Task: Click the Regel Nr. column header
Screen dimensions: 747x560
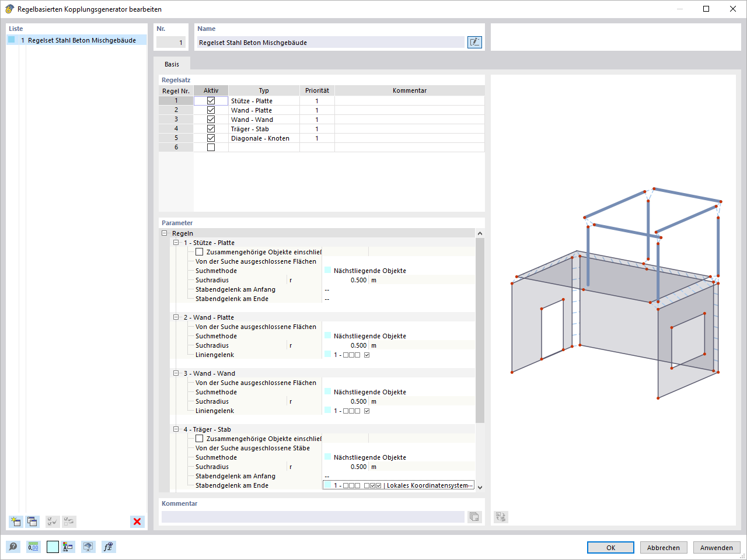Action: coord(176,91)
